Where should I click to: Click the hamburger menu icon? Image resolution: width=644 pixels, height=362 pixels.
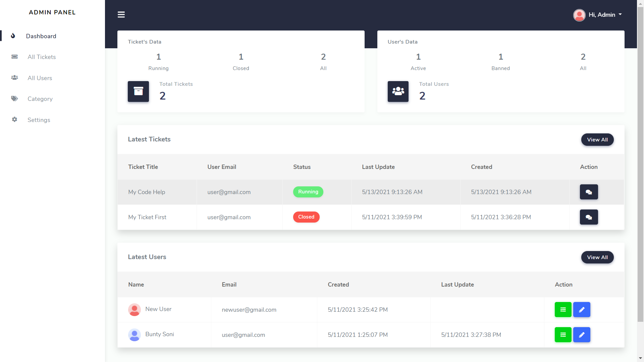(x=121, y=14)
